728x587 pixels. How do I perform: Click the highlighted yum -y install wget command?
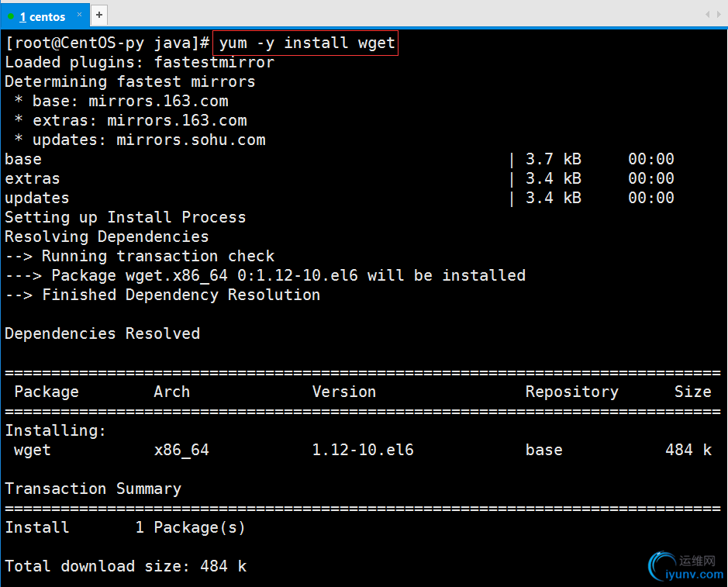point(306,43)
